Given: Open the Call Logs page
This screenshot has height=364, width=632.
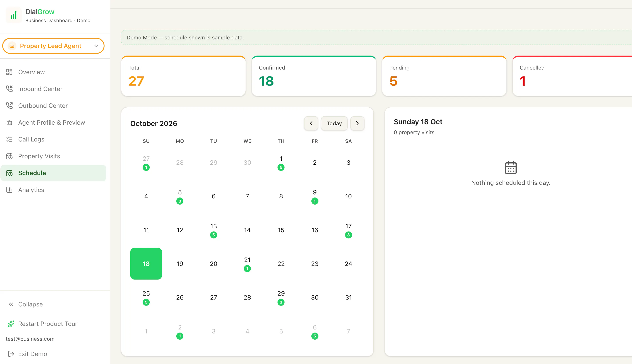Looking at the screenshot, I should (53, 139).
